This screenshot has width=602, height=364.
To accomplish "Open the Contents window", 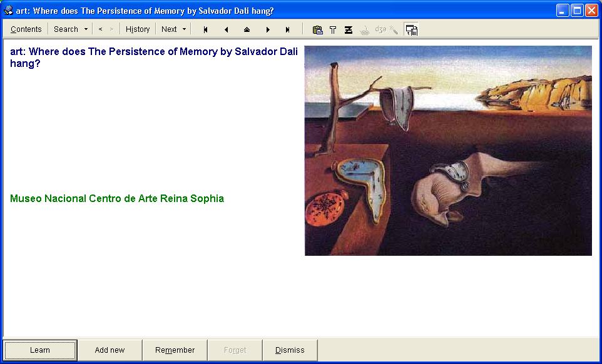I will [26, 29].
